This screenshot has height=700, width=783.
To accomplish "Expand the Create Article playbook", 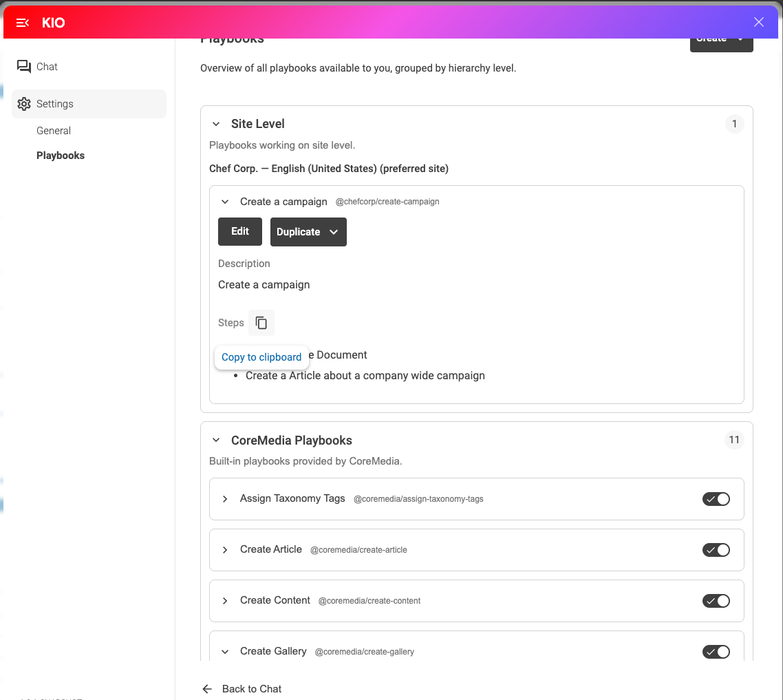I will pos(225,550).
